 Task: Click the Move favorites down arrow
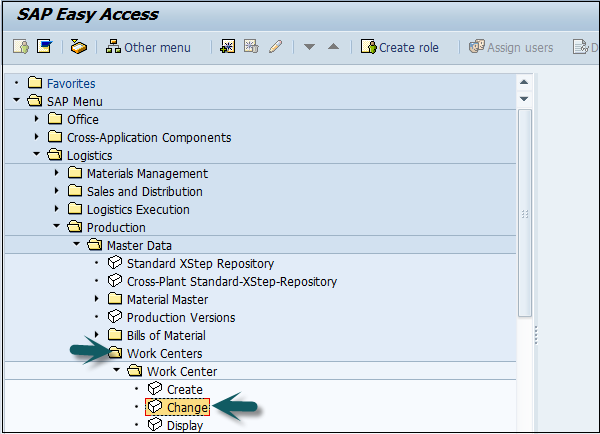pos(309,47)
